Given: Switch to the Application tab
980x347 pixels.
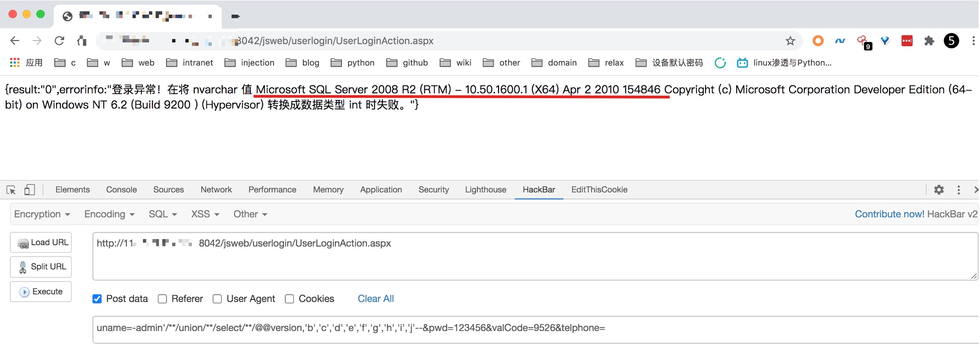Looking at the screenshot, I should coord(381,190).
